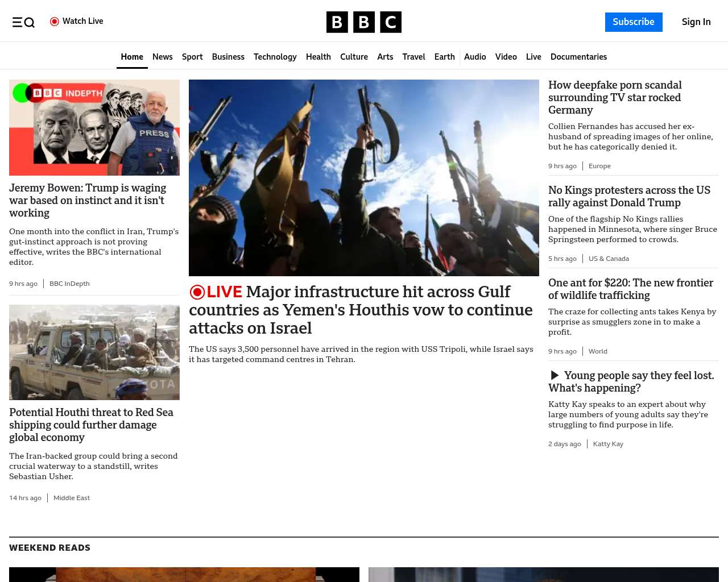Switch to the Technology tab
This screenshot has width=728, height=582.
[275, 57]
